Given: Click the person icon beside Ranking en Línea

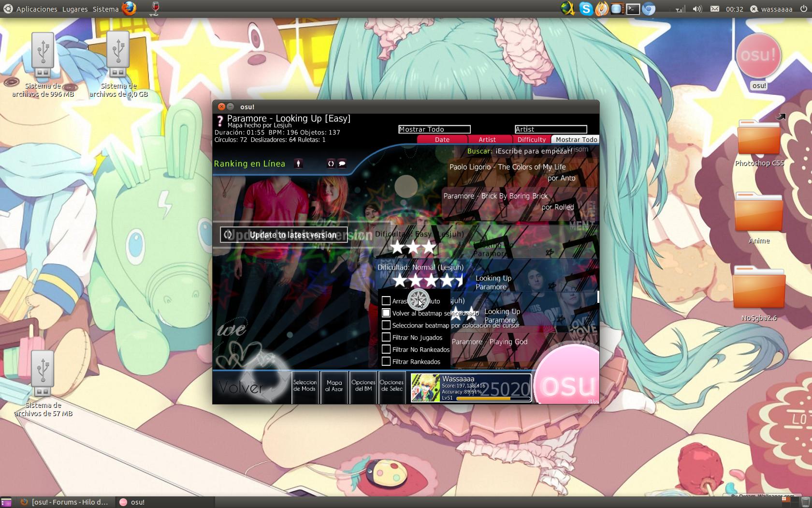Looking at the screenshot, I should click(x=298, y=164).
